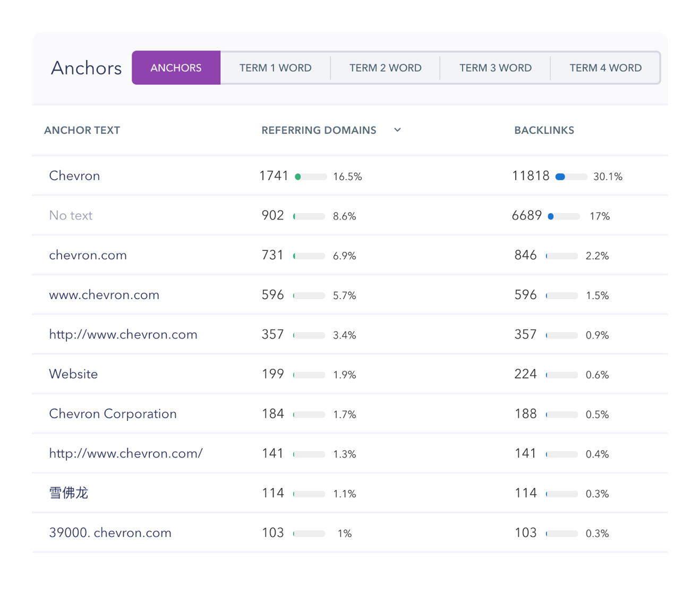Click the 184 referring domains value
Viewport: 700px width, 591px height.
pyautogui.click(x=273, y=414)
